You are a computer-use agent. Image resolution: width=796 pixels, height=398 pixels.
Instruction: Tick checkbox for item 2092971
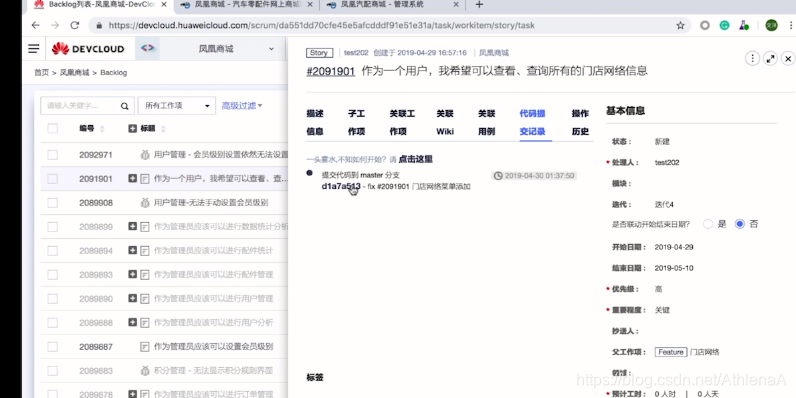point(52,155)
